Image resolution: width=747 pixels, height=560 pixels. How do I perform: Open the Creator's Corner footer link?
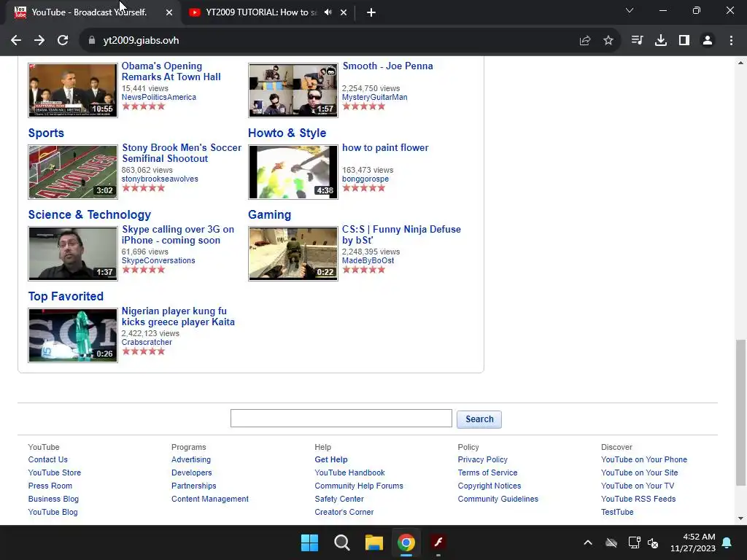coord(344,512)
